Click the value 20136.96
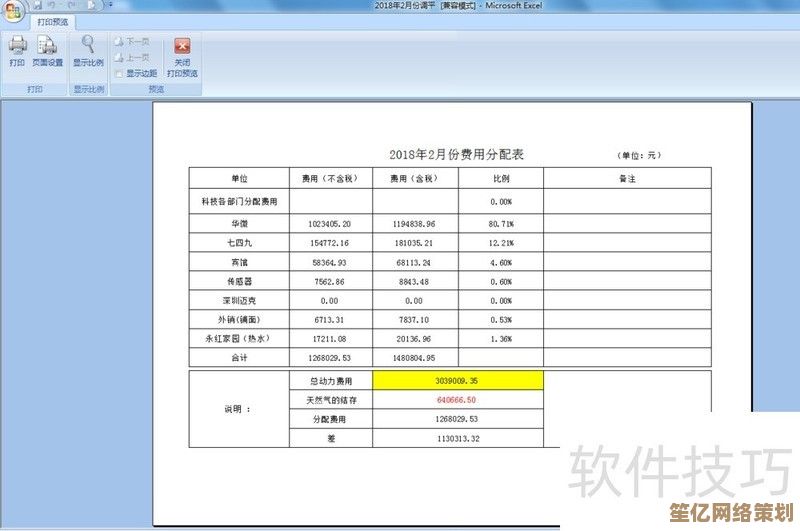Screen dimensions: 800x531 tap(414, 339)
